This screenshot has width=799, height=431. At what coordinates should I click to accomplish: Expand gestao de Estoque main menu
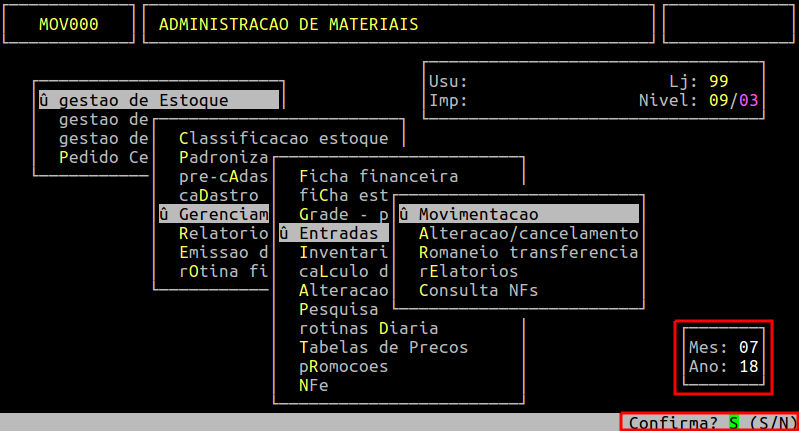coord(144,100)
